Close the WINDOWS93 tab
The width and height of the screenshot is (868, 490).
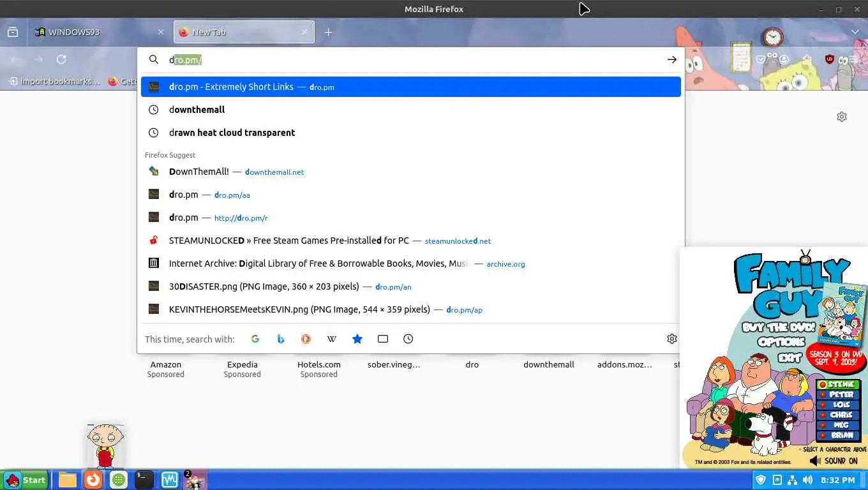[x=160, y=32]
